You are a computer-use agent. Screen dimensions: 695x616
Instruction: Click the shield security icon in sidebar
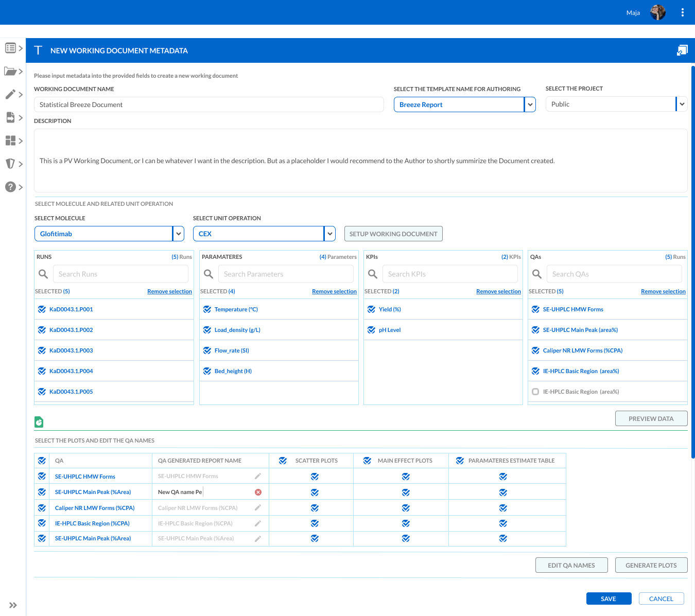[x=11, y=164]
